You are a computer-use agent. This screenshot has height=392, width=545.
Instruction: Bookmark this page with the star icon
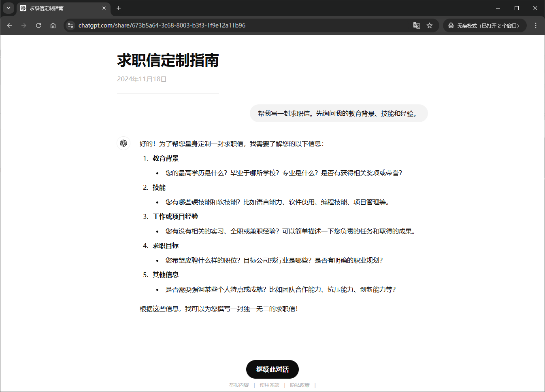pos(430,25)
